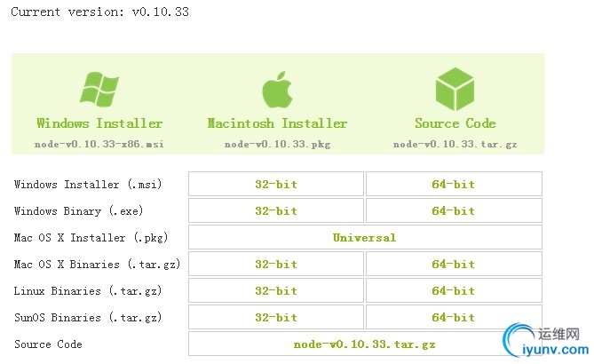Download node-v0.10.33.pkg file link

point(277,144)
